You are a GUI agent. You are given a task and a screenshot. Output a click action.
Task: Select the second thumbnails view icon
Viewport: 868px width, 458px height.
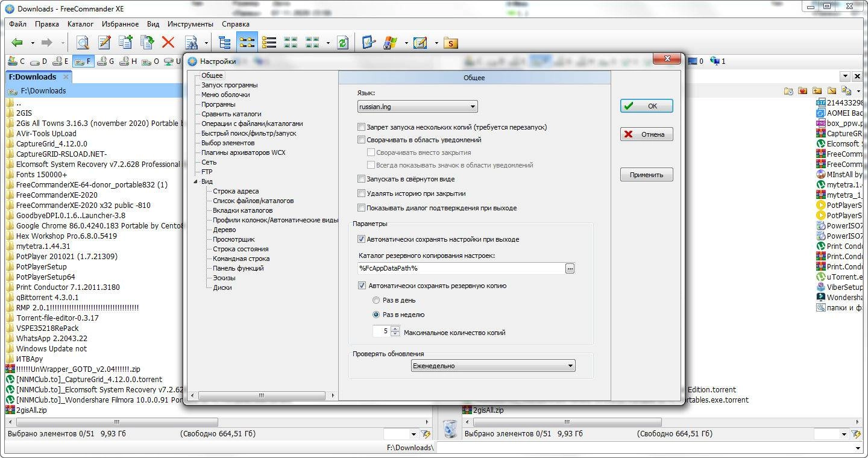[x=312, y=43]
